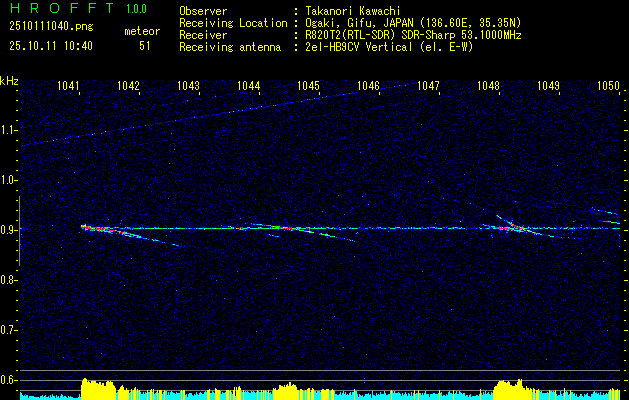The image size is (629, 400).
Task: Click time marker 1048
Action: point(489,85)
